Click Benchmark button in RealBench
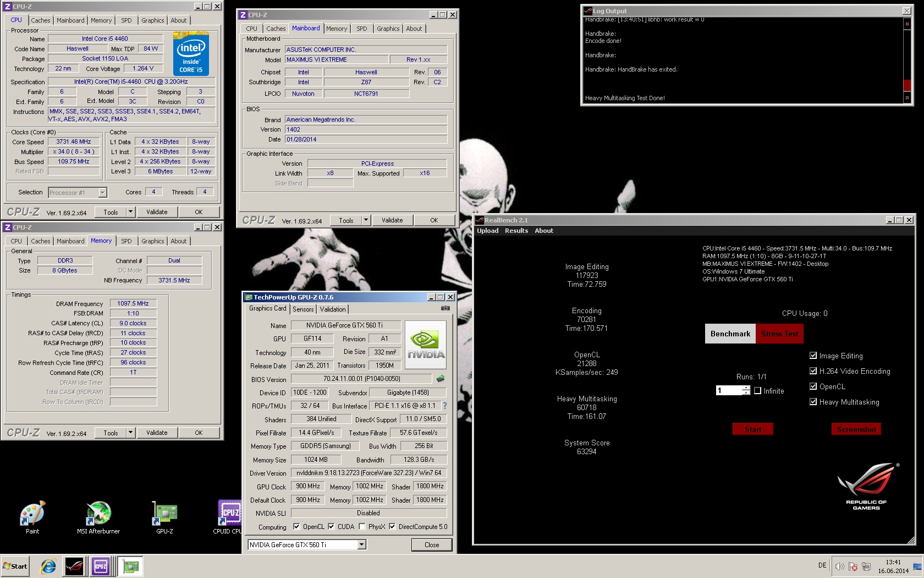Image resolution: width=924 pixels, height=578 pixels. coord(730,334)
